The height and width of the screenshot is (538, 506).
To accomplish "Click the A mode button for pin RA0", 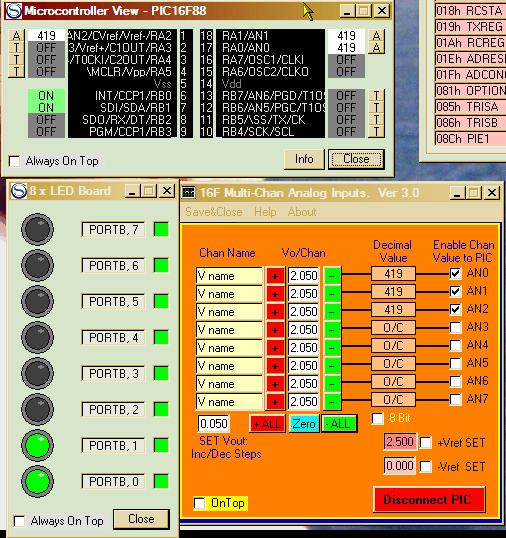I will coord(376,47).
